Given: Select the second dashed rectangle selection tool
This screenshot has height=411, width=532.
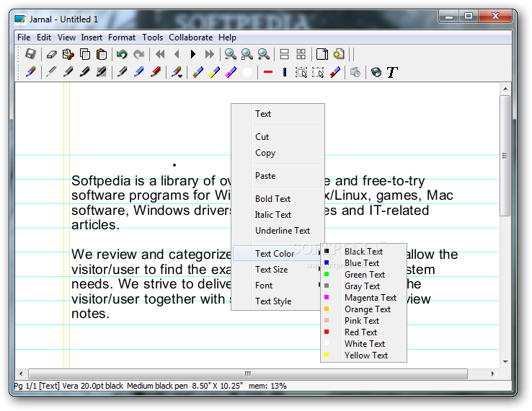Looking at the screenshot, I should click(x=318, y=72).
